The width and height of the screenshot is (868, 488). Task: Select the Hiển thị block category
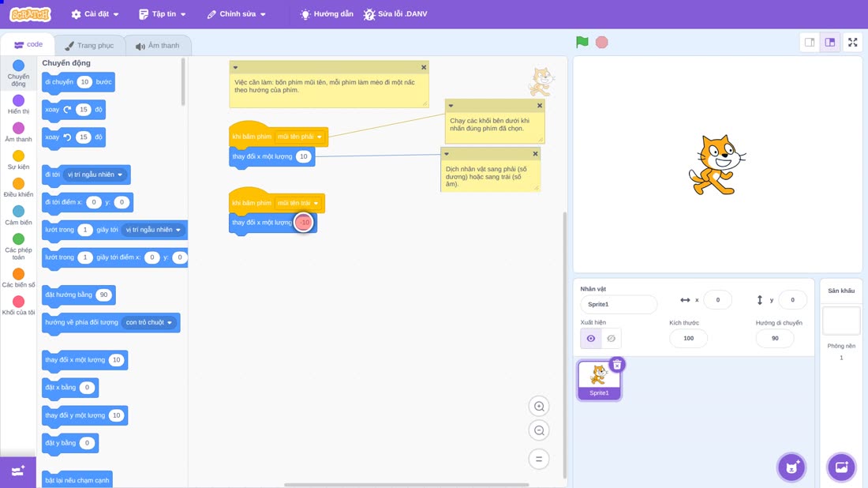(18, 105)
